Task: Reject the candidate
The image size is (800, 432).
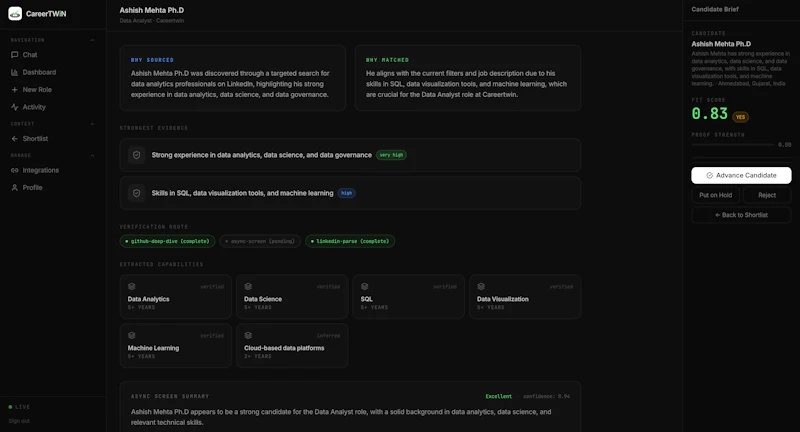Action: coord(767,195)
